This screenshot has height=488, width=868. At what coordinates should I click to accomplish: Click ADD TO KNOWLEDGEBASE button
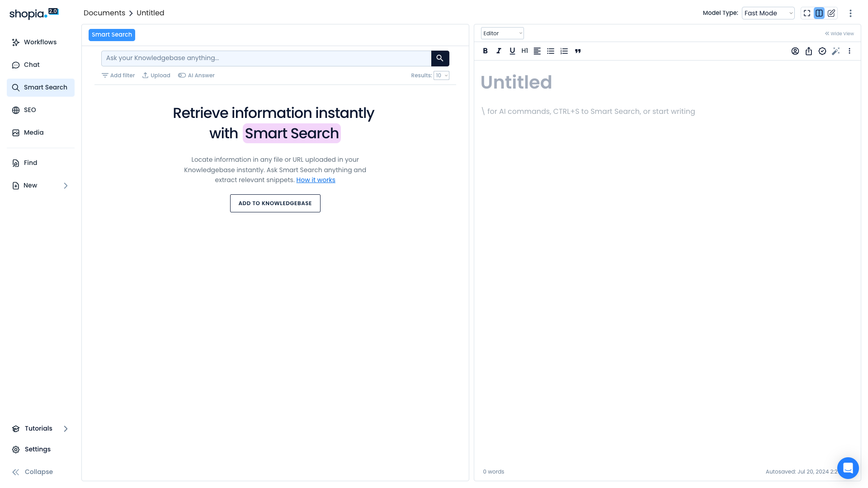click(275, 203)
